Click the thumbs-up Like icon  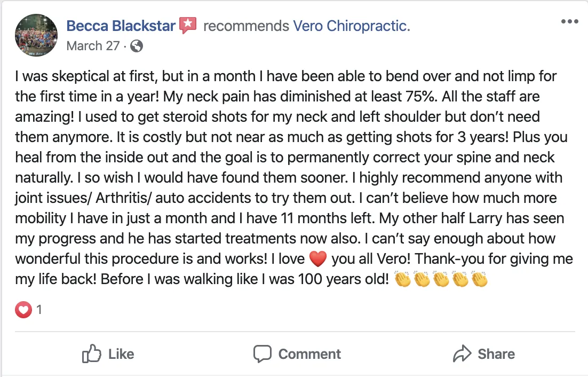[x=92, y=354]
